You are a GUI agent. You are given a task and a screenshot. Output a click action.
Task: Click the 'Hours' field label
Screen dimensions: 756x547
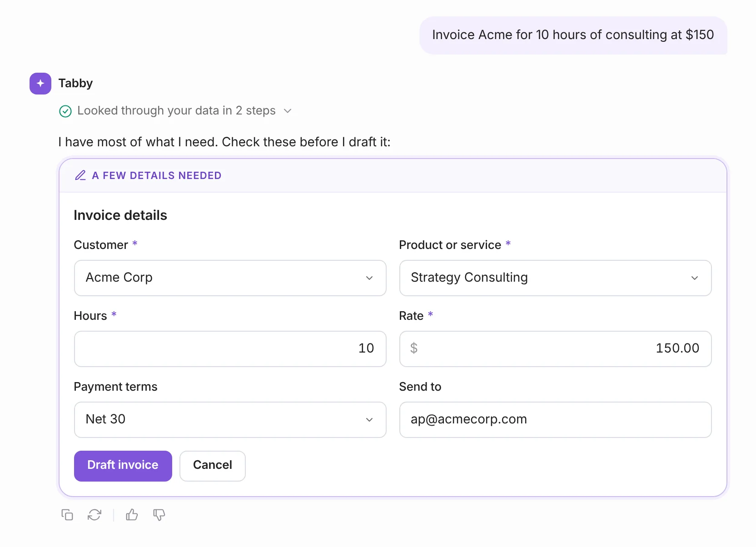pos(90,316)
